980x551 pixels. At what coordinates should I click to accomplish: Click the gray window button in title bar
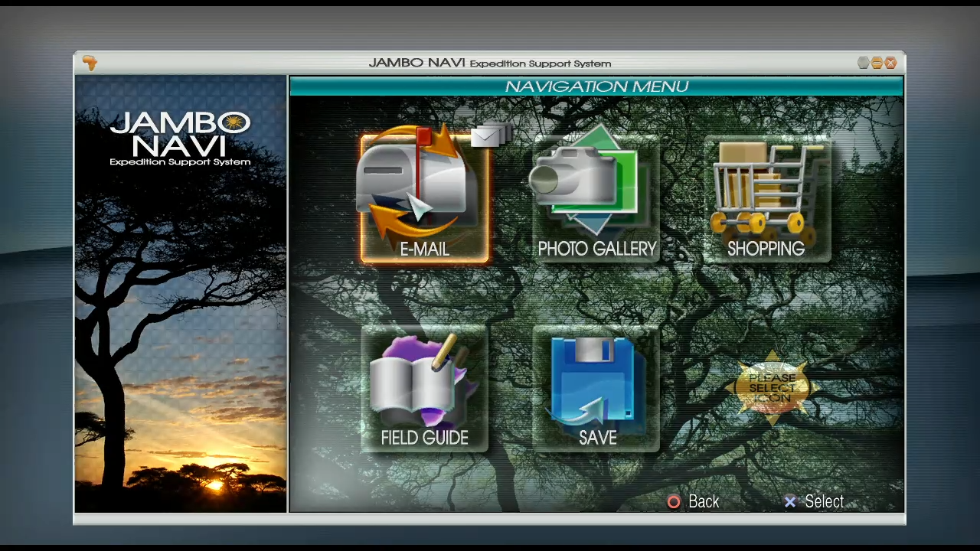(x=864, y=63)
